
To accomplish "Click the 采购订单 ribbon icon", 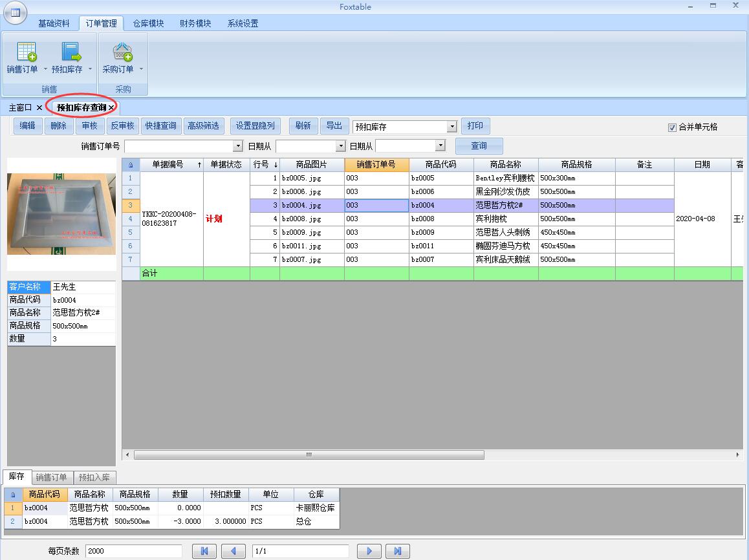I will click(122, 52).
